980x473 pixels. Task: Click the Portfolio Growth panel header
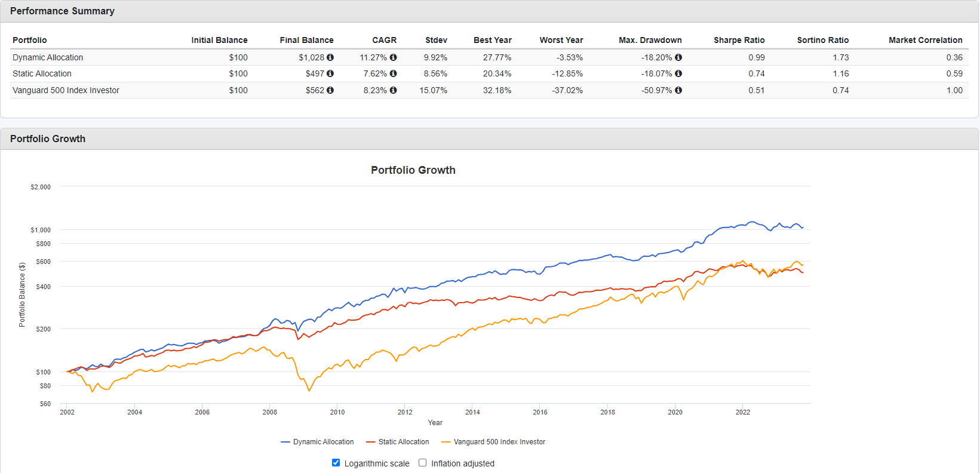(48, 139)
